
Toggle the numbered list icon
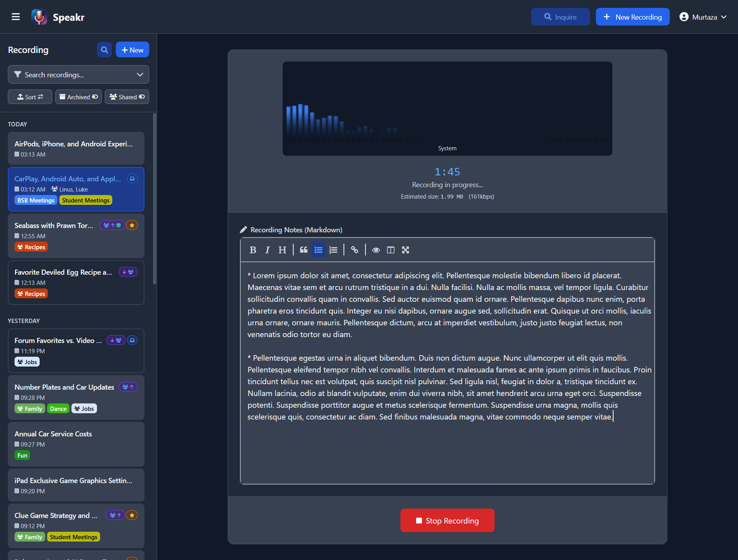[333, 250]
